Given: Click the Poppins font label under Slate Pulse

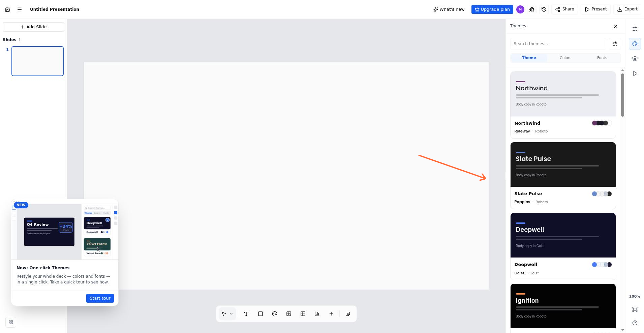Looking at the screenshot, I should click(x=522, y=202).
